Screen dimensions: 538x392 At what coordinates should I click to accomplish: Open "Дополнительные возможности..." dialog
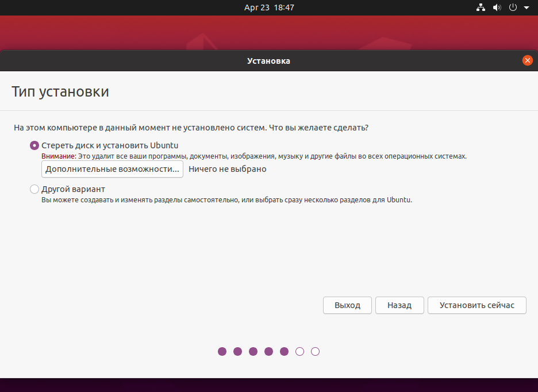(112, 169)
